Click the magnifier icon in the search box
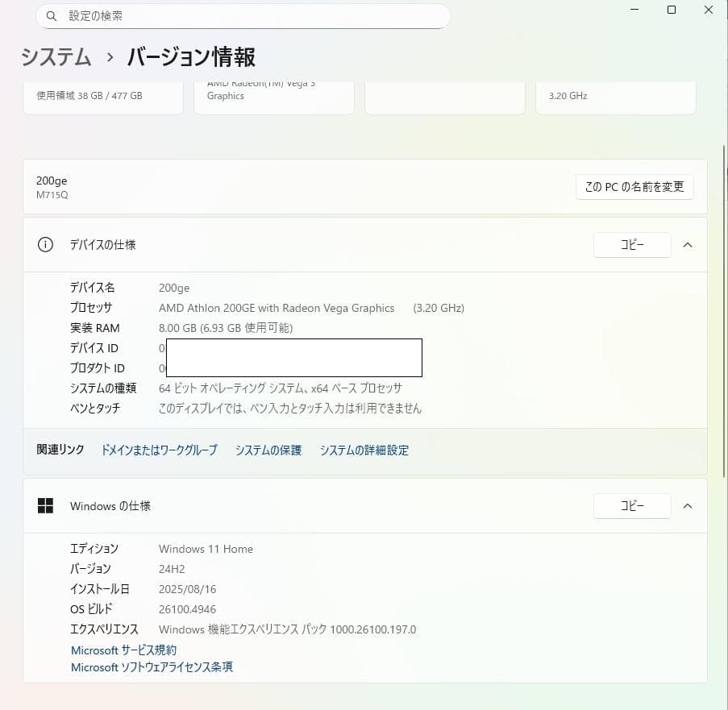Image resolution: width=728 pixels, height=710 pixels. click(x=50, y=15)
